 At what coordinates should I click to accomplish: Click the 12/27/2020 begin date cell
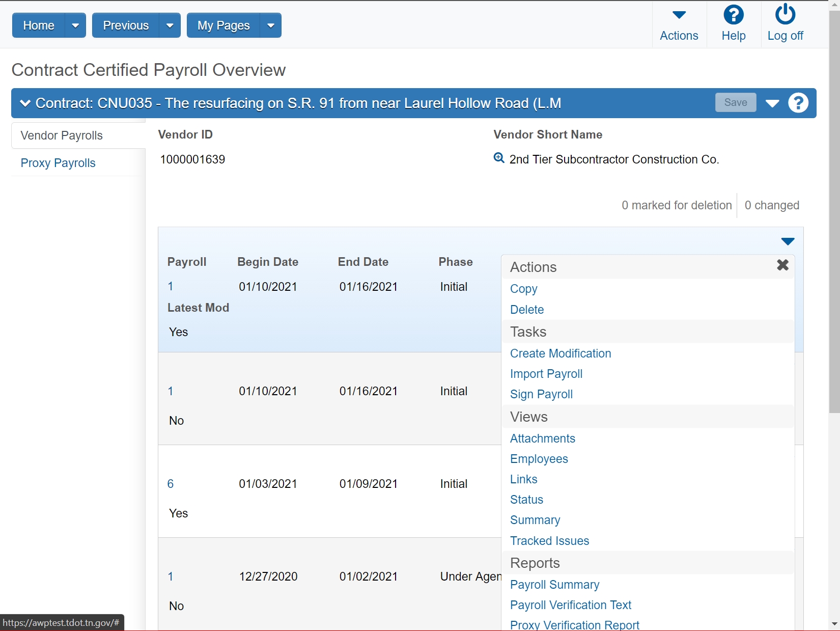tap(268, 577)
